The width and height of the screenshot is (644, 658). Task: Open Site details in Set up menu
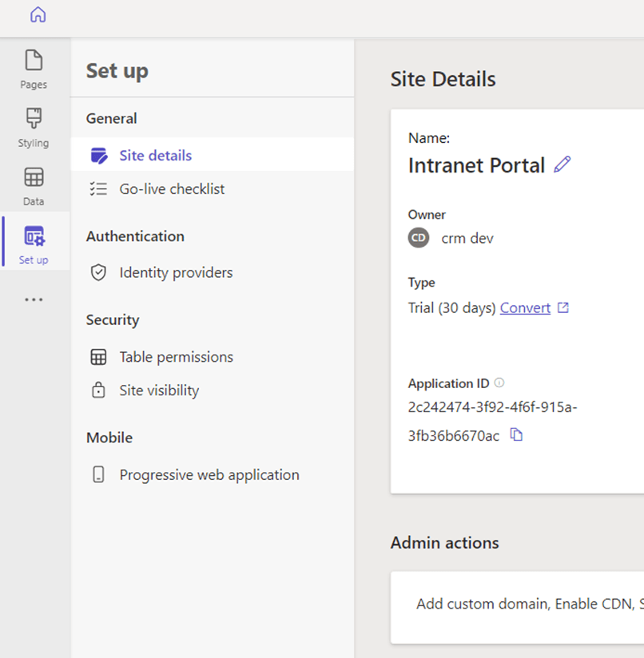coord(155,156)
